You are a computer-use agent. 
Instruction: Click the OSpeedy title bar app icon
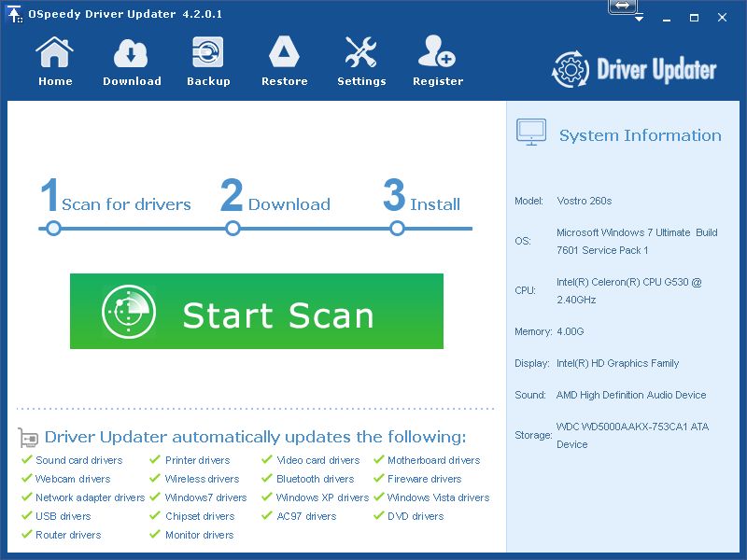15,14
